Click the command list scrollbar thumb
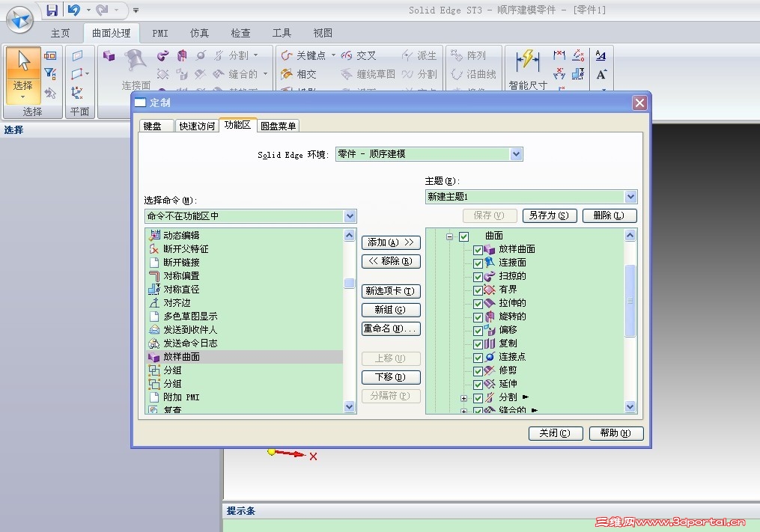760x532 pixels. (349, 283)
